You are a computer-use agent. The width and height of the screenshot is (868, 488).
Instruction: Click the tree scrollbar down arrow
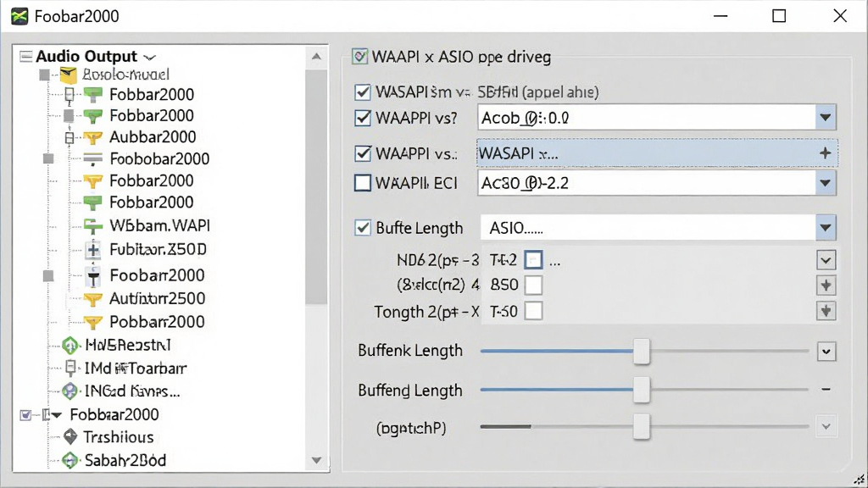316,460
